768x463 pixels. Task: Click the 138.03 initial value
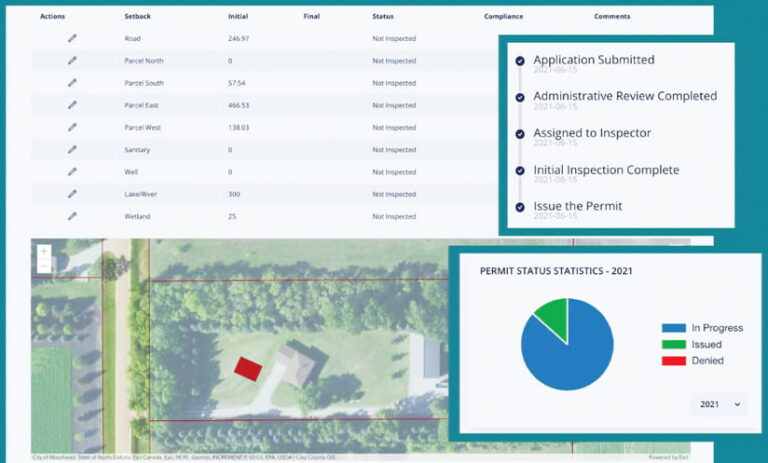pos(239,127)
